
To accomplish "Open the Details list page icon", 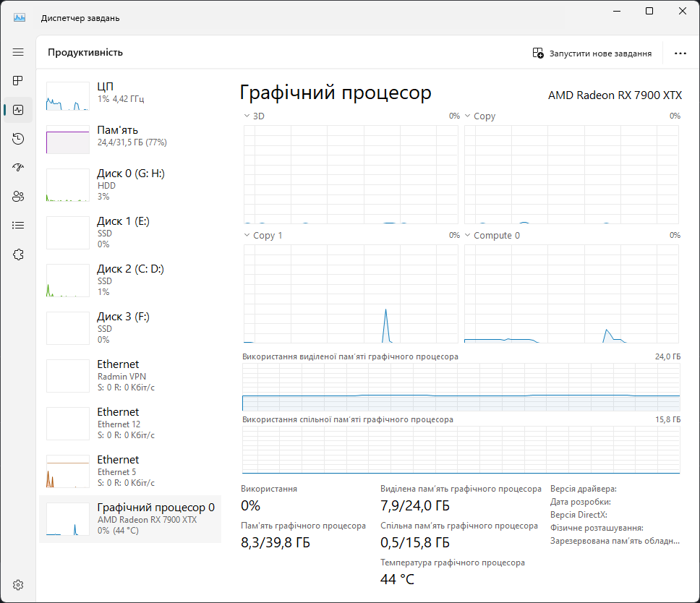I will point(18,225).
